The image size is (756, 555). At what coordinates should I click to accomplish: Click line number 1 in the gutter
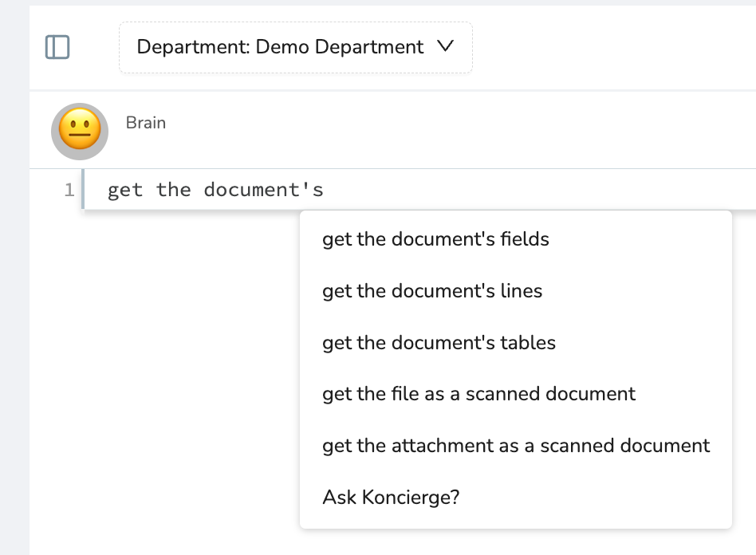coord(69,190)
